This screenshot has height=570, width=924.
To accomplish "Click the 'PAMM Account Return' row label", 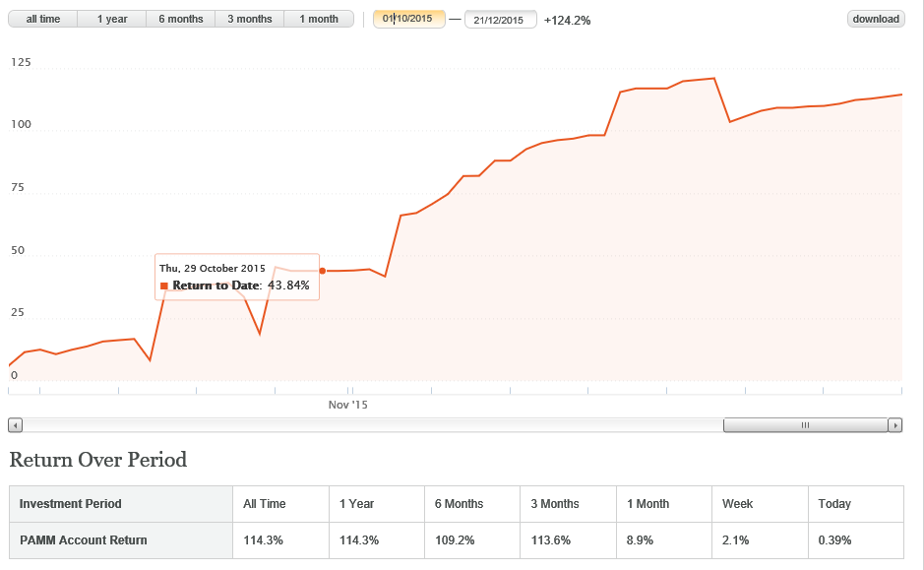I will [121, 540].
